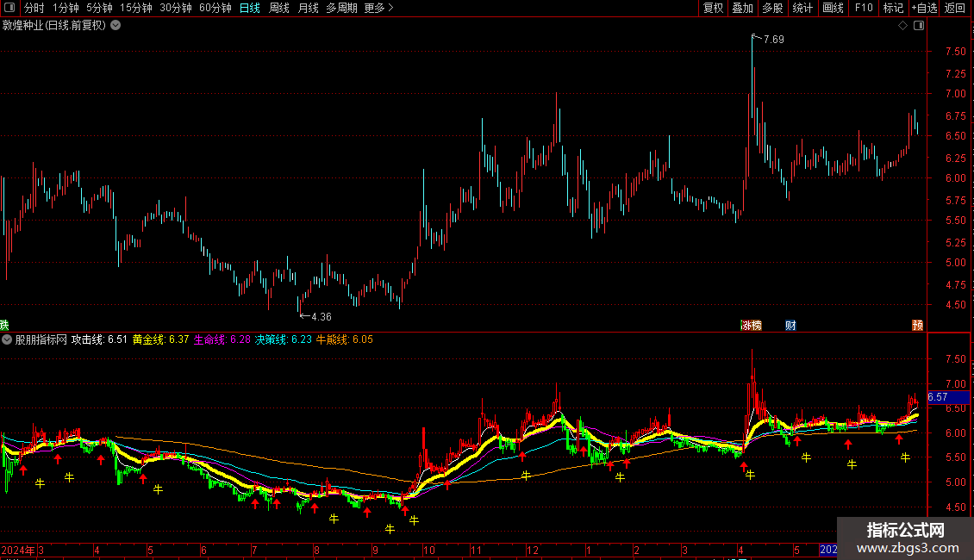Select the 决策线: 6.23 legend

coord(284,339)
